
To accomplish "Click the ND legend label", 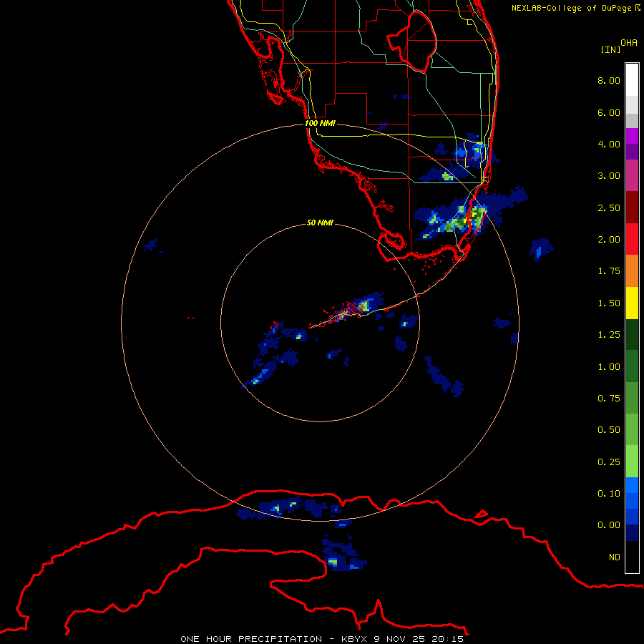I will pyautogui.click(x=615, y=557).
